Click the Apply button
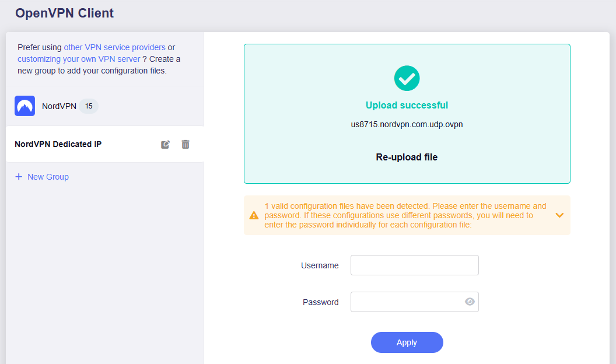616x364 pixels. pos(407,342)
